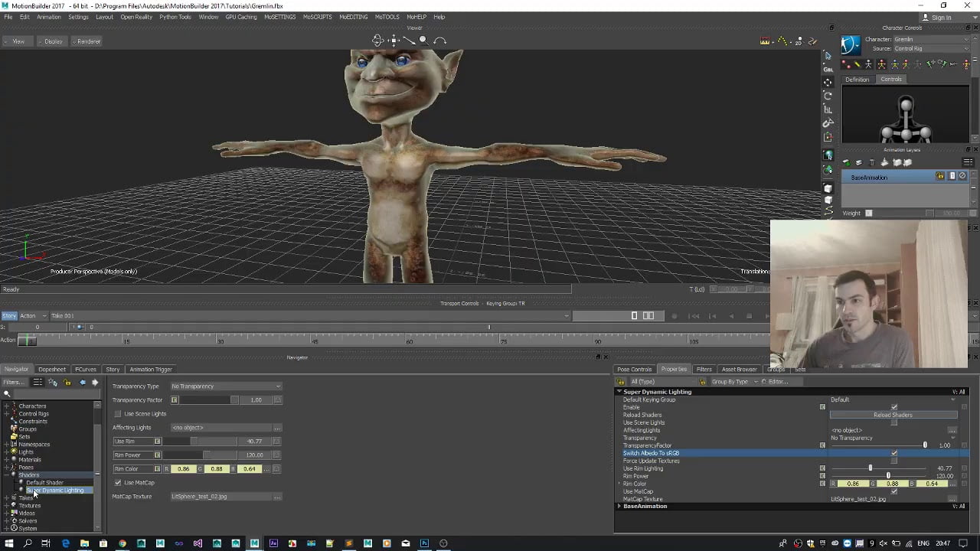Switch to the Asset Browser tab
This screenshot has height=551, width=980.
point(740,369)
